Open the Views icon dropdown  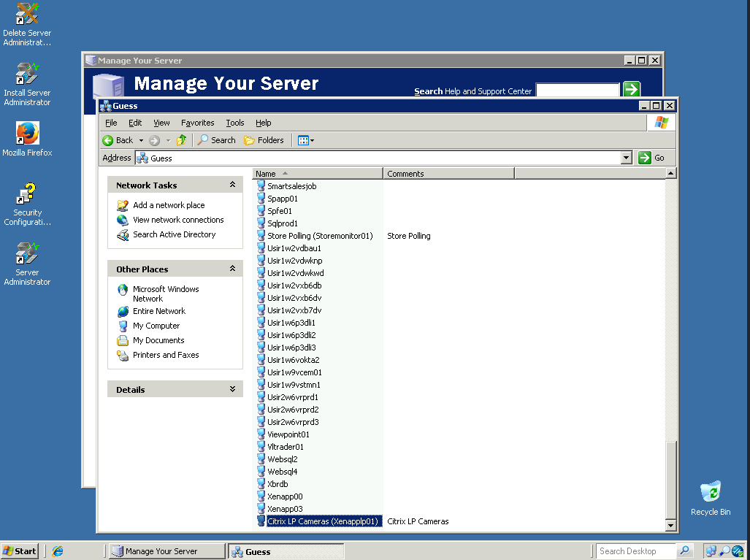306,140
